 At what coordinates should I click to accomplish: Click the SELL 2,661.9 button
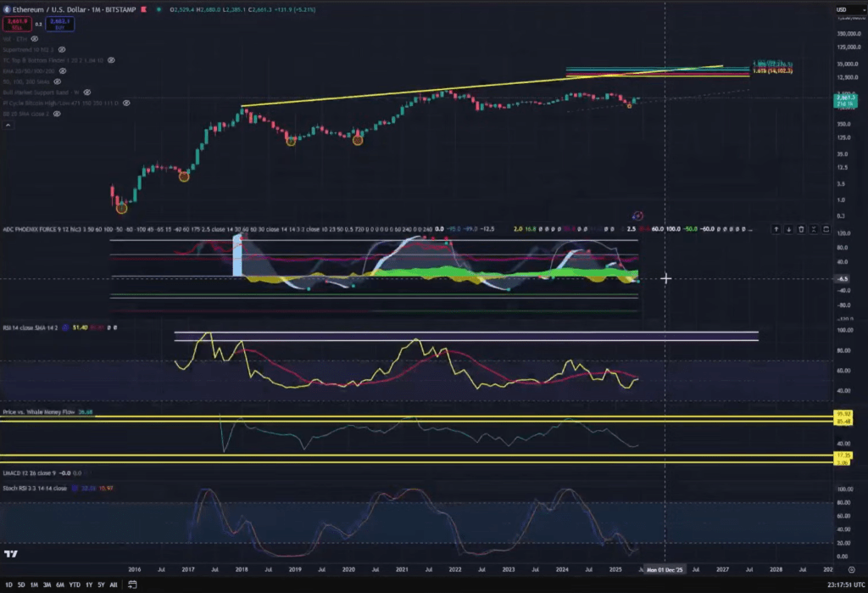tap(17, 23)
